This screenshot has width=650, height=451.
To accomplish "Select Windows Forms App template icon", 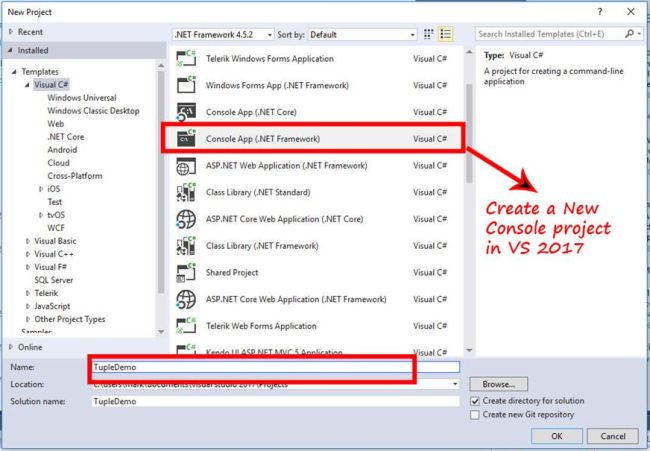I will tap(186, 85).
